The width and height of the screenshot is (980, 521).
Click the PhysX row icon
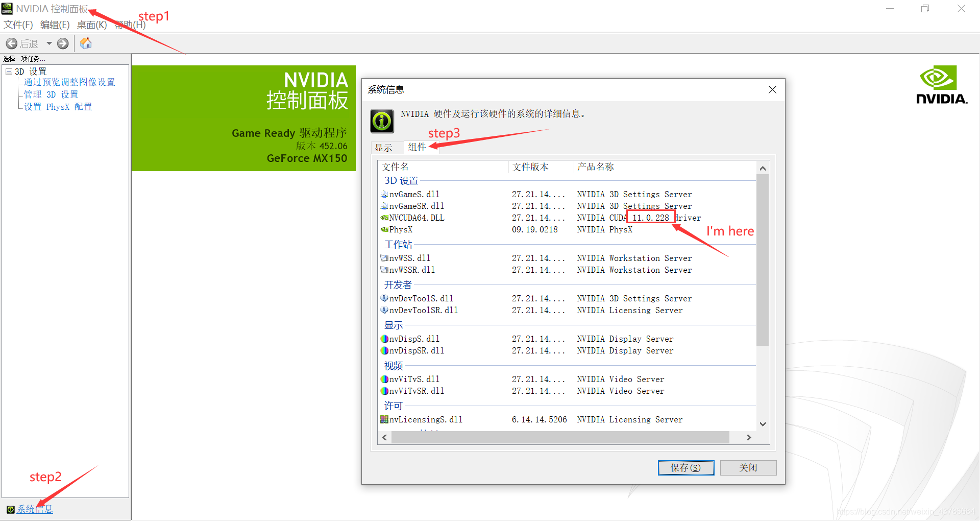click(384, 229)
